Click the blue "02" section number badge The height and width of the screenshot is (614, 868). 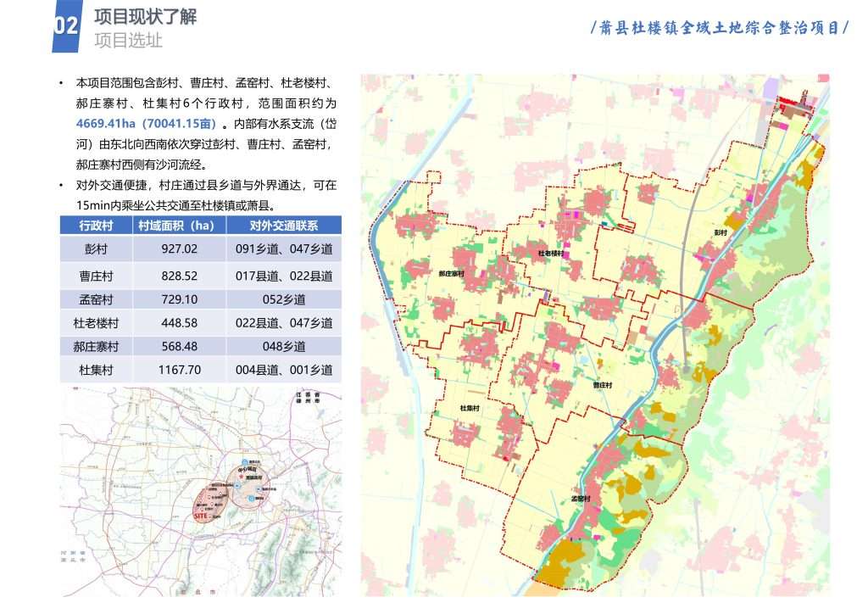pos(66,25)
